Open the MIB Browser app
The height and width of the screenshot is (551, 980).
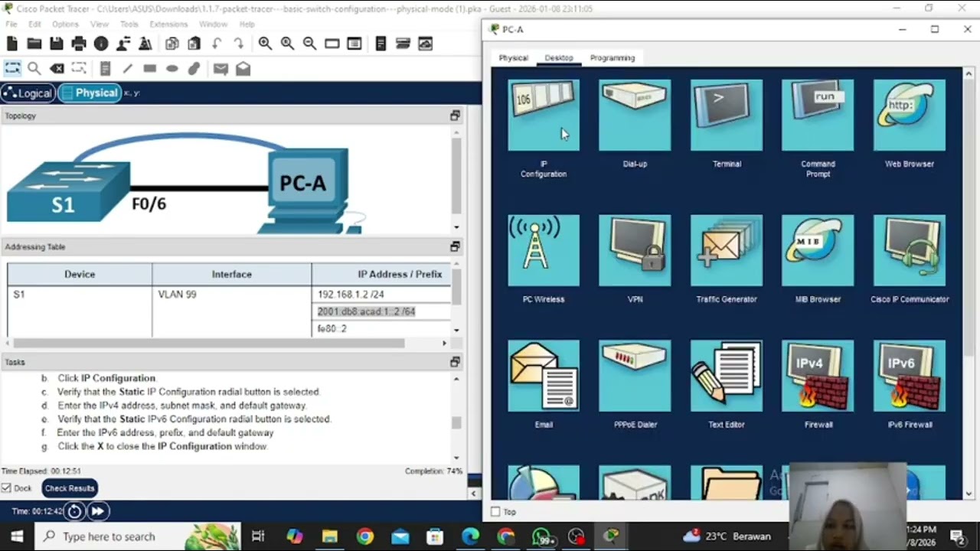(818, 250)
